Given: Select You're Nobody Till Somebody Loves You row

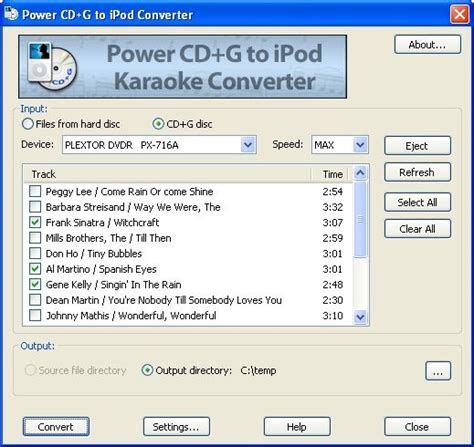Looking at the screenshot, I should [x=164, y=300].
